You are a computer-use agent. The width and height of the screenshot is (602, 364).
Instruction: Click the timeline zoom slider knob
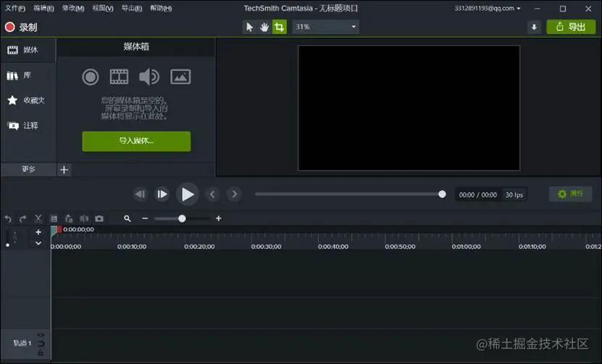point(182,219)
